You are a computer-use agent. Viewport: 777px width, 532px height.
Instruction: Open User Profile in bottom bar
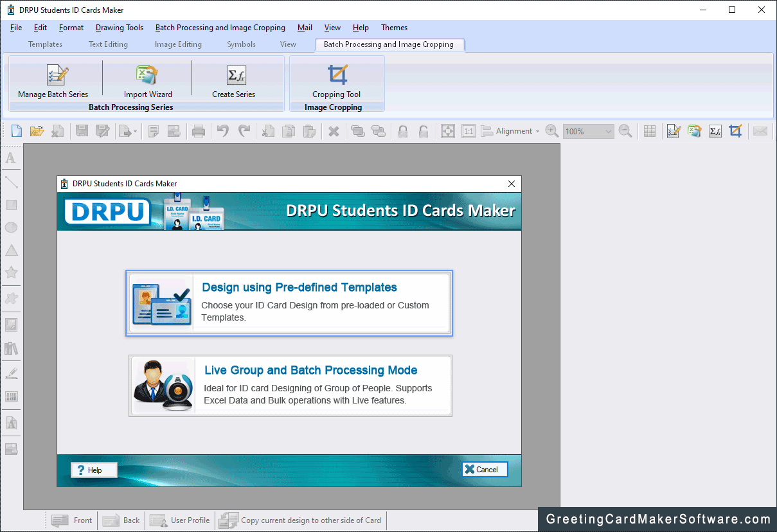[x=181, y=520]
